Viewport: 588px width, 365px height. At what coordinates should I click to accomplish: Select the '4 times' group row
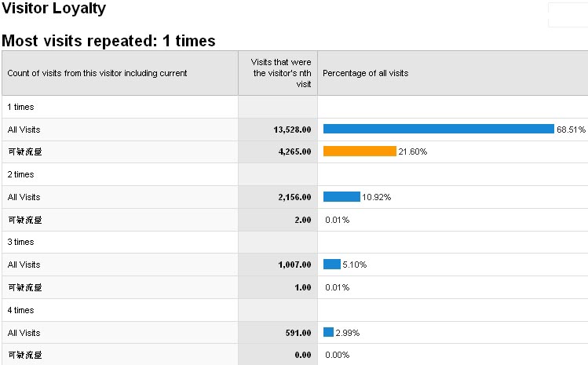[x=21, y=310]
